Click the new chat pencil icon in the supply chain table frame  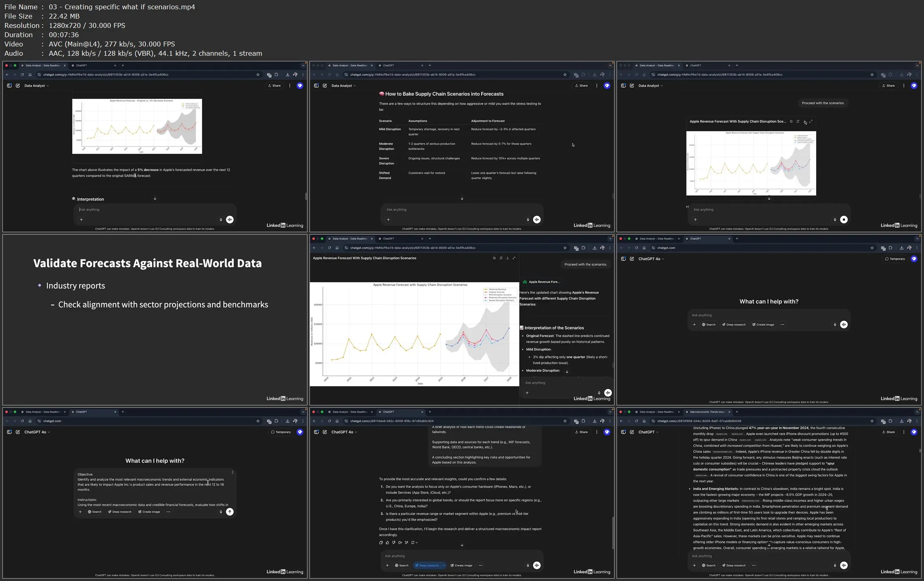325,86
